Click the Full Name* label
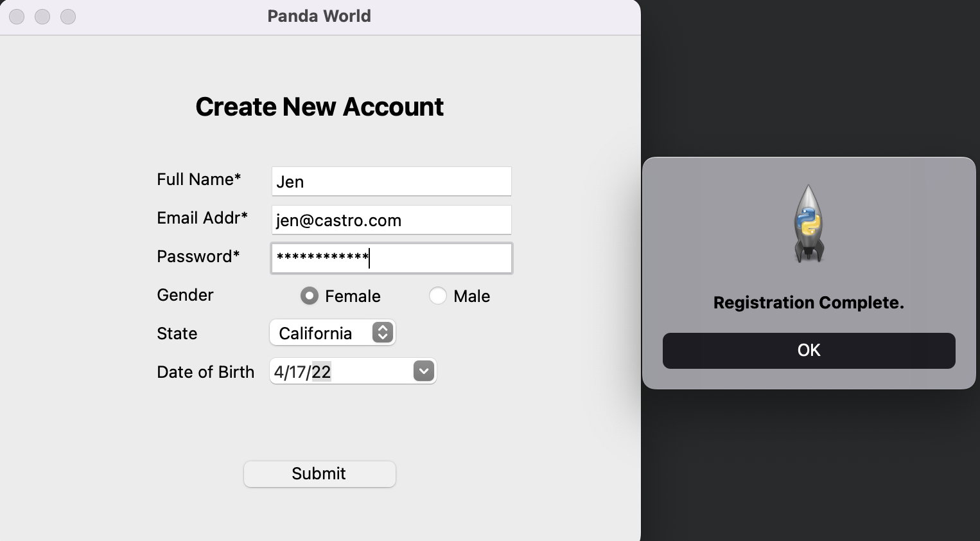The width and height of the screenshot is (980, 541). [199, 179]
